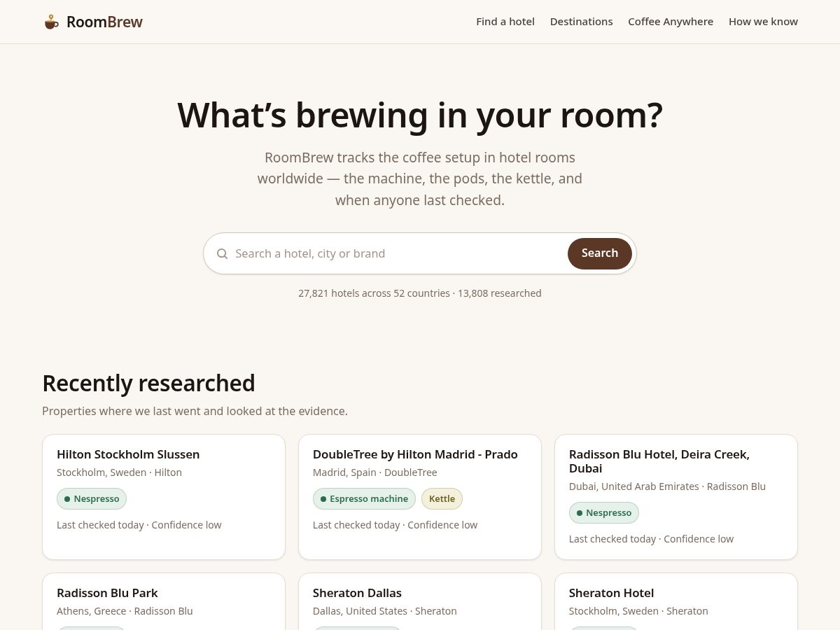Click the Nespresso tag on Hilton Stockholm Slussen

(x=92, y=499)
